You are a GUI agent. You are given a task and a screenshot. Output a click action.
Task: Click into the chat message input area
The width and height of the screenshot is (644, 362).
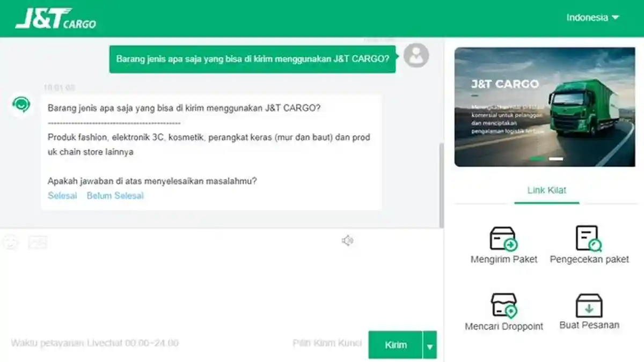222,290
